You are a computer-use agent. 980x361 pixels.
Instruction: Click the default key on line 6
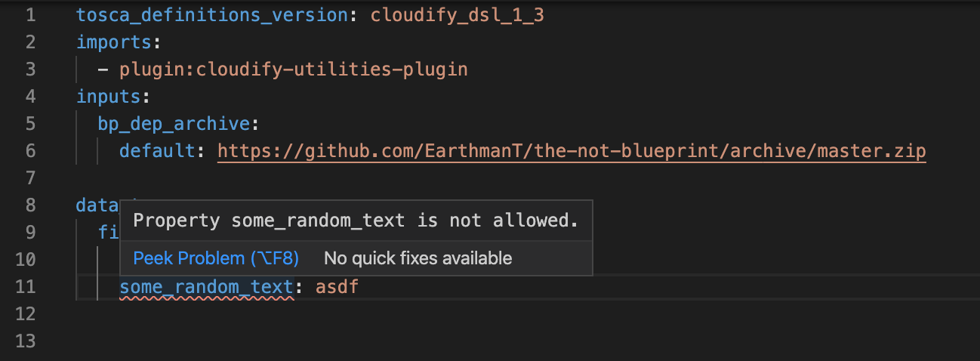[157, 151]
